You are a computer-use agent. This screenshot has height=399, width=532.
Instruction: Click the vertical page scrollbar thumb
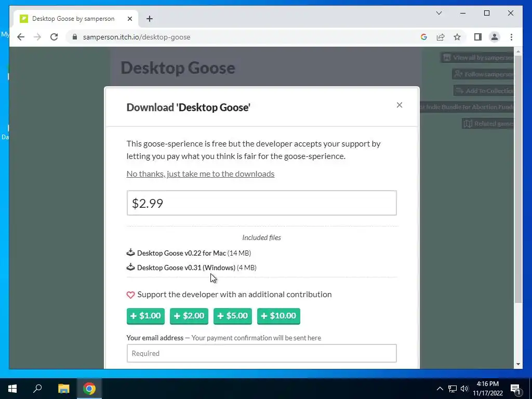tap(518, 179)
